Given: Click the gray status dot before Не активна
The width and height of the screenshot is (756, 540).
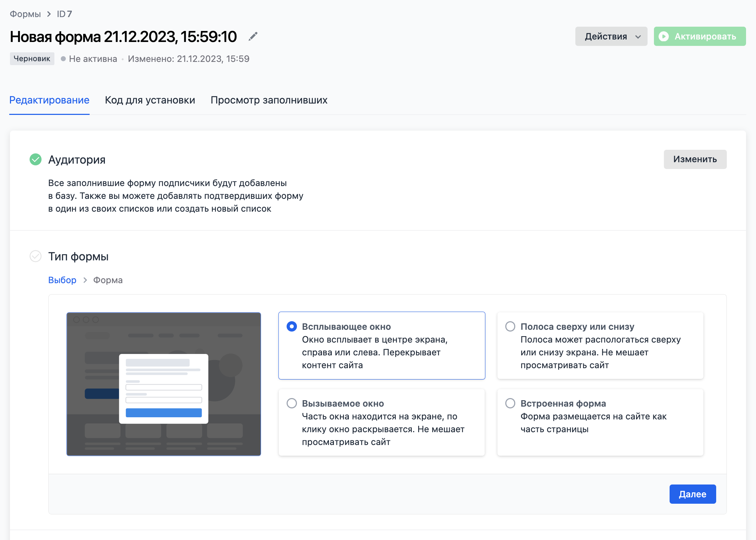Looking at the screenshot, I should [x=63, y=59].
